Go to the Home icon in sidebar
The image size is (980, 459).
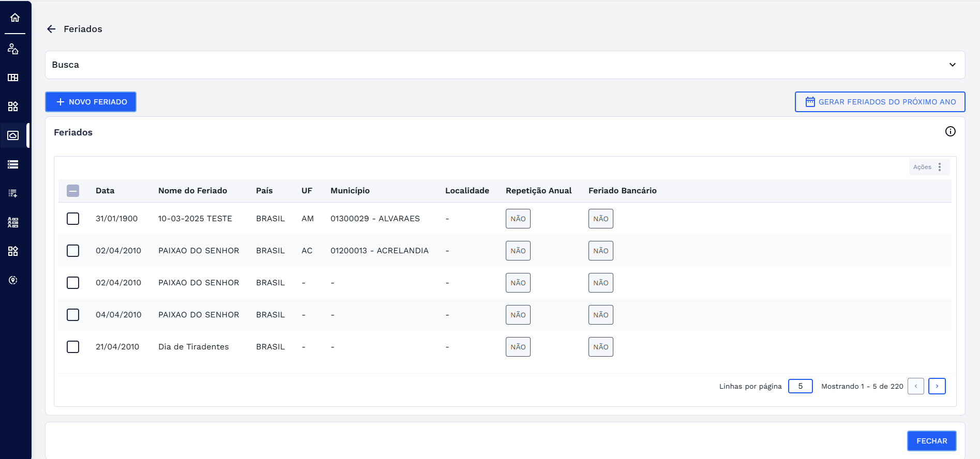(15, 18)
